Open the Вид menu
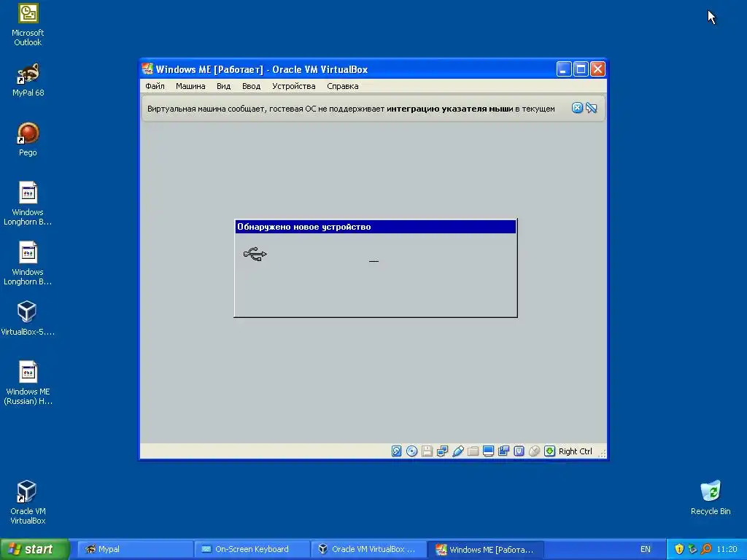Screen dimensions: 747x560 [x=223, y=86]
